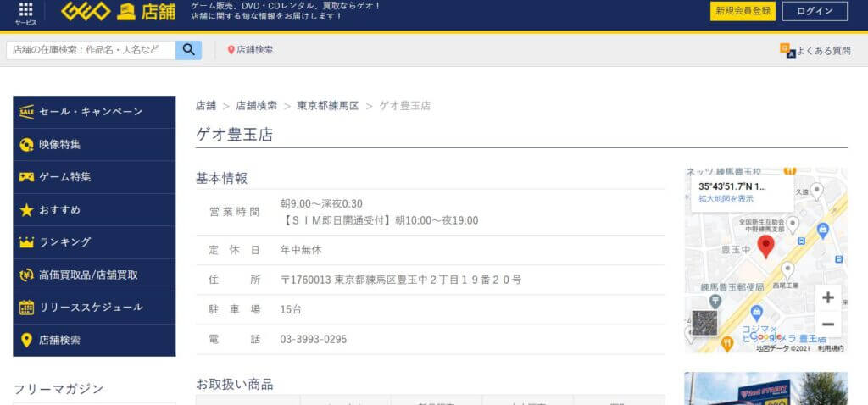Open リリーススケジュール menu item
This screenshot has width=868, height=405.
94,308
